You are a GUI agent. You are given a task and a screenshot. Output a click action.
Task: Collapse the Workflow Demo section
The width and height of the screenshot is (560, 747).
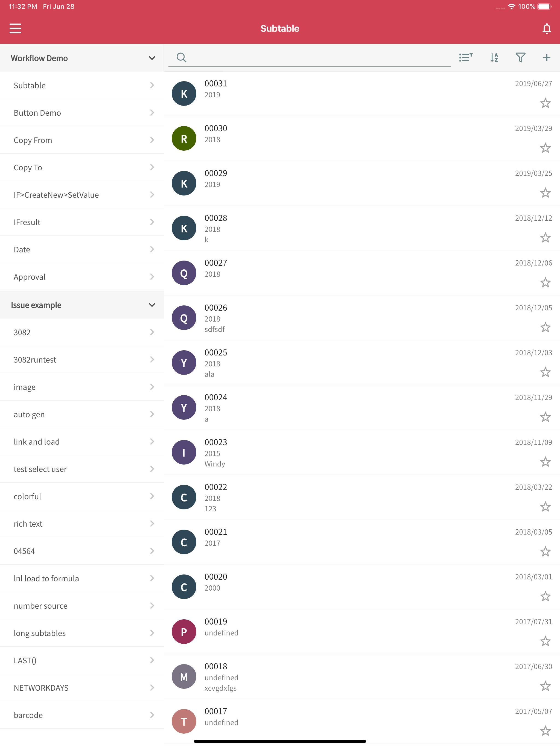pos(152,58)
